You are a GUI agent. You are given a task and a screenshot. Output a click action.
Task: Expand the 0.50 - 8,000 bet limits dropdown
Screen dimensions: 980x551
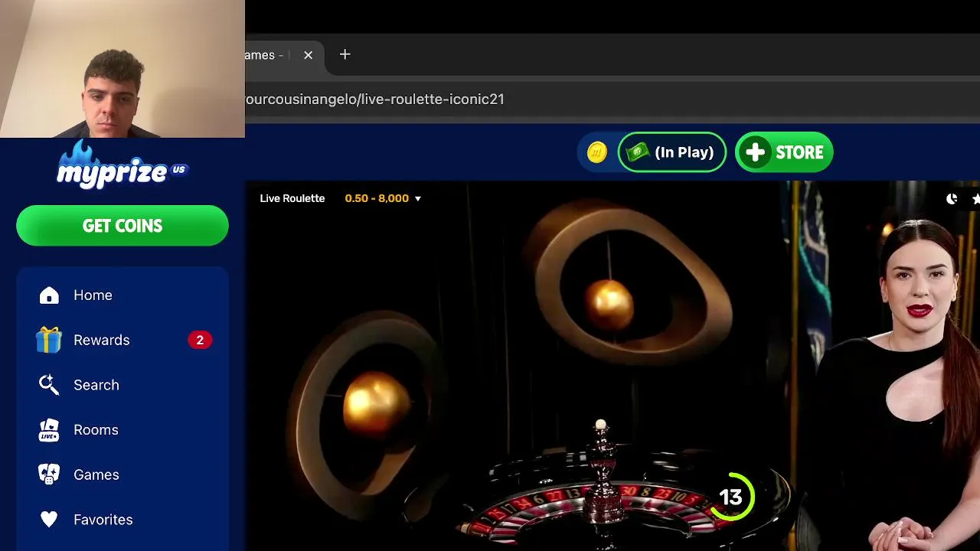383,198
